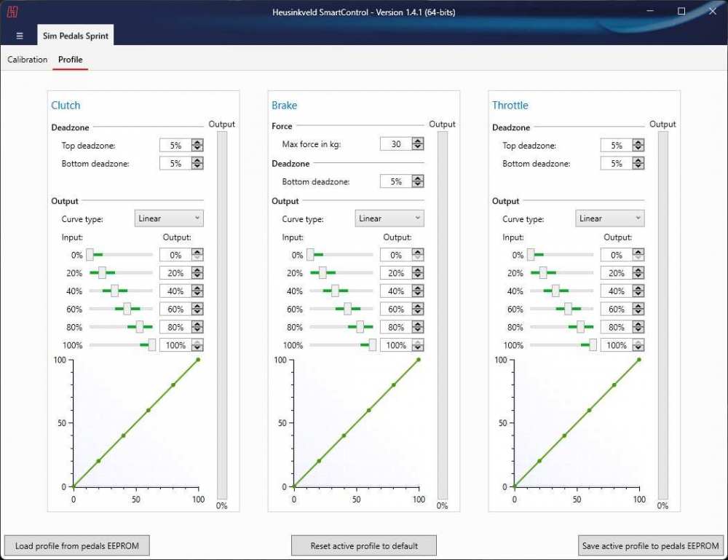
Task: Click the Brake max force in kg field
Action: tap(396, 143)
